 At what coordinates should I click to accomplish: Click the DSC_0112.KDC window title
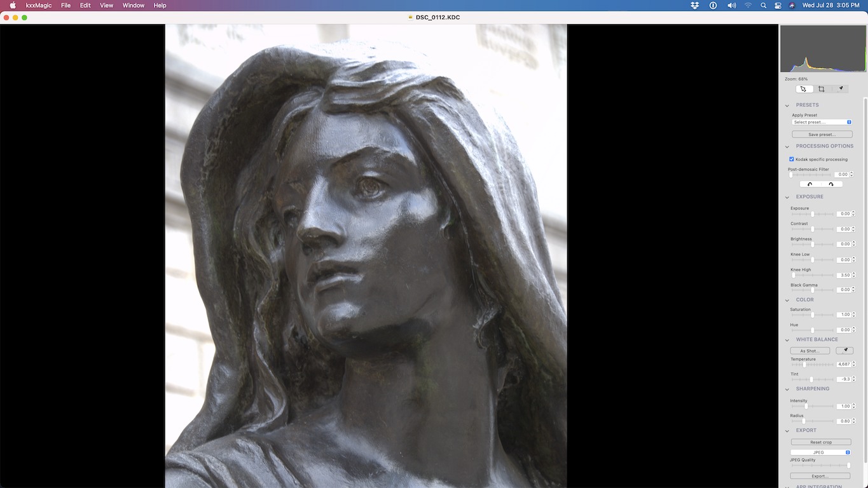(x=438, y=17)
